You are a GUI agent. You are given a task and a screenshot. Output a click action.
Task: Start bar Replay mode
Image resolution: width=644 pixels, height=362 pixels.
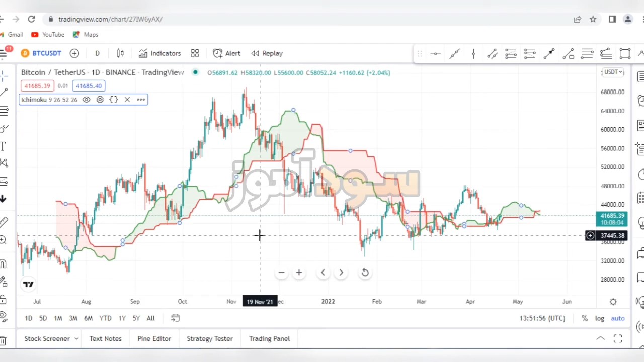(267, 53)
